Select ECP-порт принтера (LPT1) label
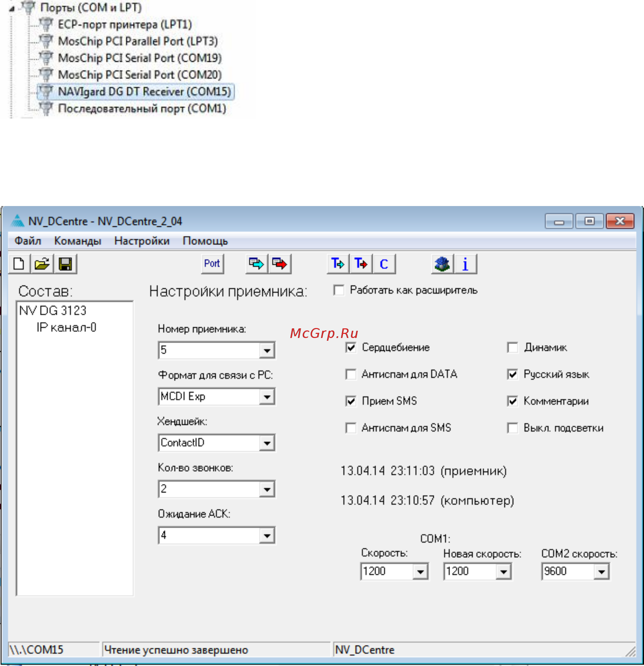Image resolution: width=644 pixels, height=666 pixels. pyautogui.click(x=125, y=24)
